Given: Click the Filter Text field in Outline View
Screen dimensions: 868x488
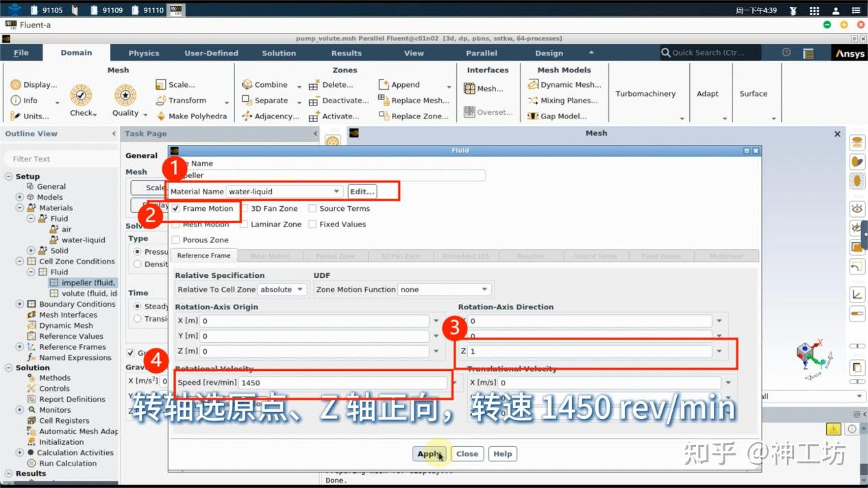Looking at the screenshot, I should click(x=62, y=159).
